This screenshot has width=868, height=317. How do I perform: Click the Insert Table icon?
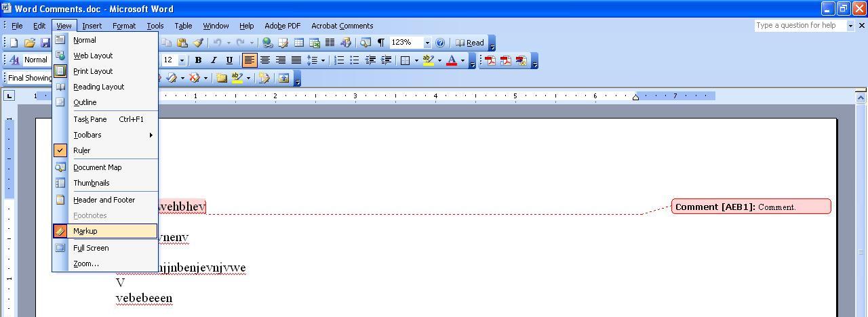click(298, 43)
